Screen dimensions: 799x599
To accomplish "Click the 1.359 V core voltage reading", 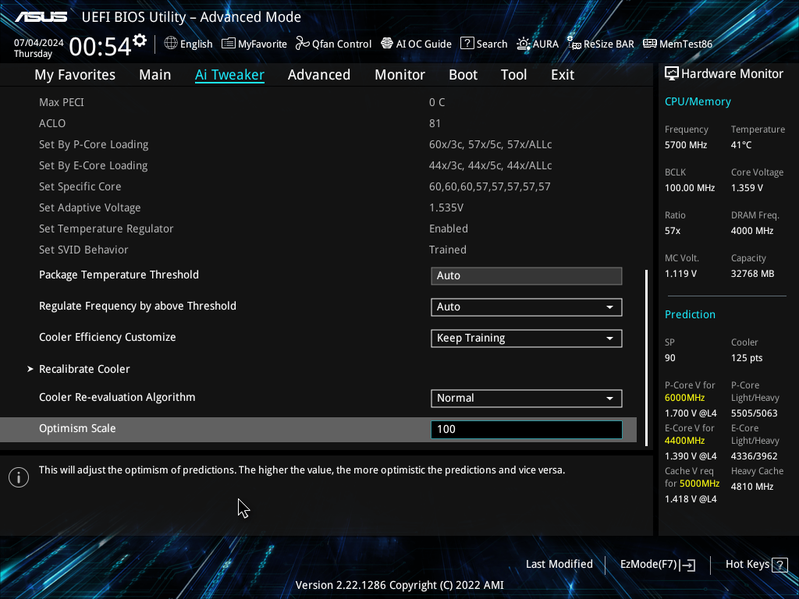I will [x=747, y=188].
